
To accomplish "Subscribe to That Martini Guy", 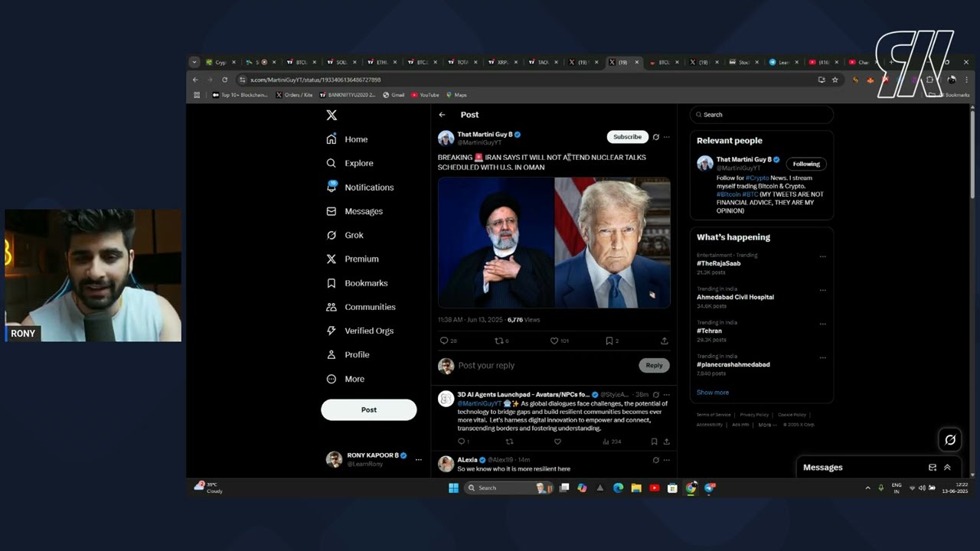I will click(627, 137).
